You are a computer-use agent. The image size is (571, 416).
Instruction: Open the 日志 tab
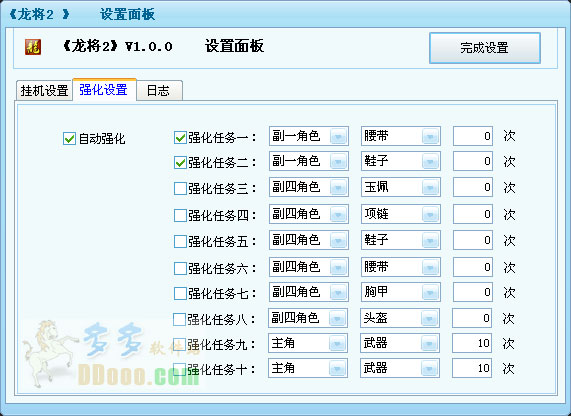[x=159, y=90]
